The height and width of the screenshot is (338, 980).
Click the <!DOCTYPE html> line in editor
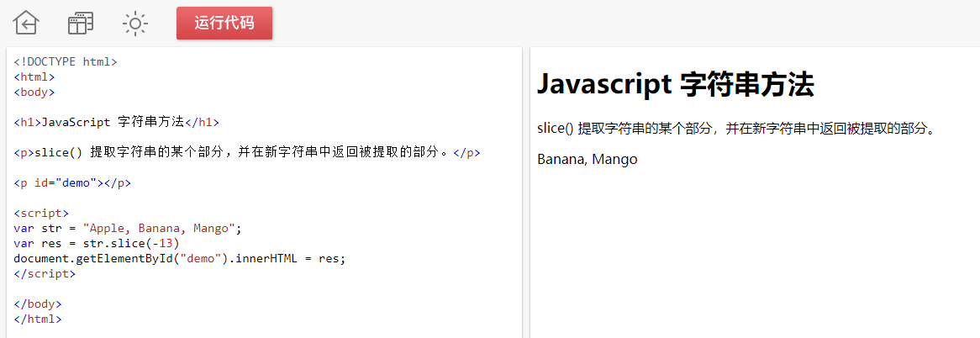pyautogui.click(x=66, y=62)
